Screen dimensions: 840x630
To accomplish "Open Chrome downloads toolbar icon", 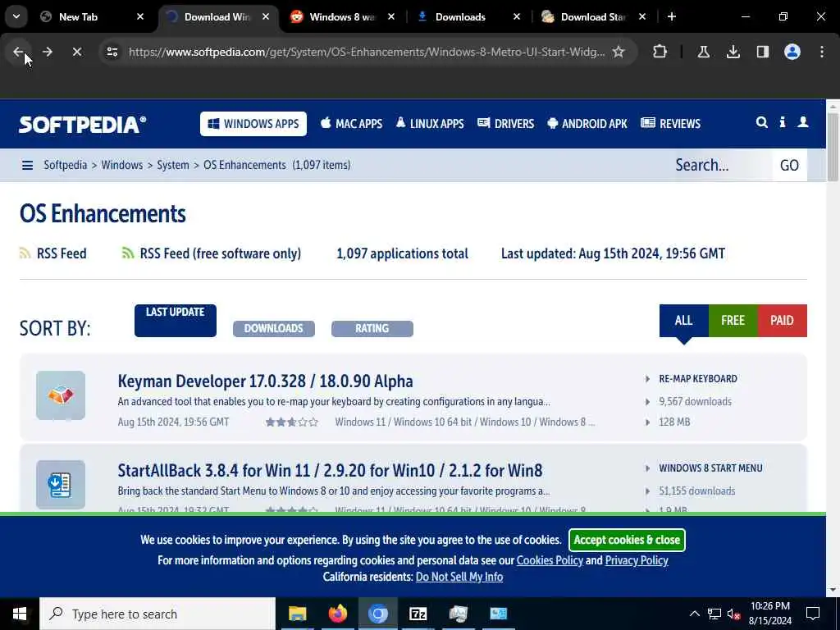I will tap(733, 52).
